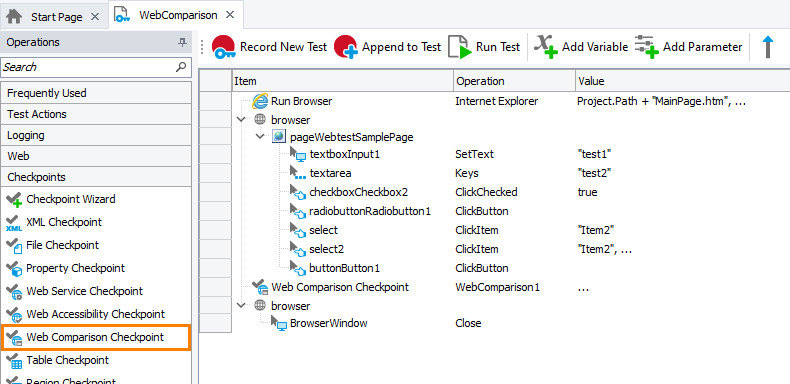Click the Project.Path MainPage.htm value cell
The image size is (790, 384).
click(x=661, y=101)
